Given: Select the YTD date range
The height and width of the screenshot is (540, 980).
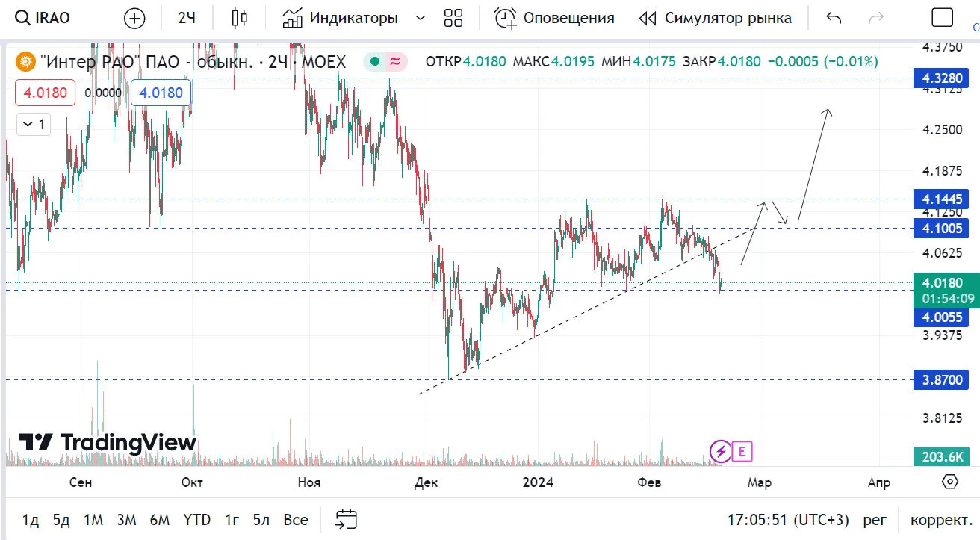Looking at the screenshot, I should point(197,520).
